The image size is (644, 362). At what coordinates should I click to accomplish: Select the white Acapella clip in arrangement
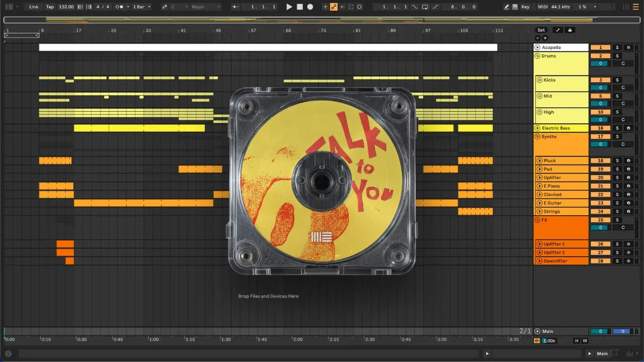[268, 47]
